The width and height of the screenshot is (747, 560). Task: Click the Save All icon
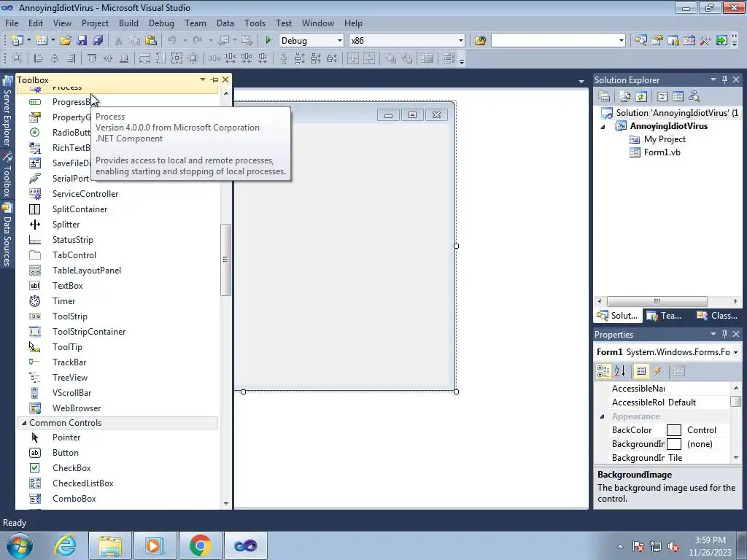click(x=98, y=41)
